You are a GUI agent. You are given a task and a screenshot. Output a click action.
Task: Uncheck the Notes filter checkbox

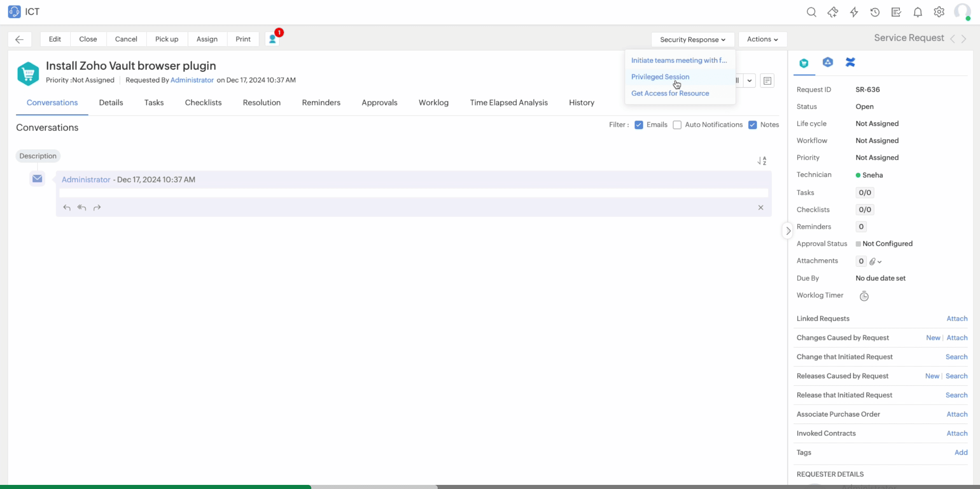(x=752, y=125)
